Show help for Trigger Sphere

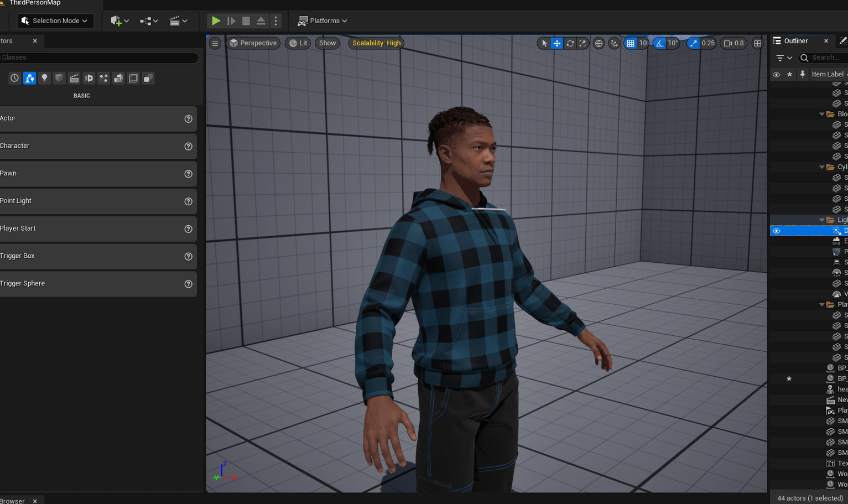[x=188, y=284]
